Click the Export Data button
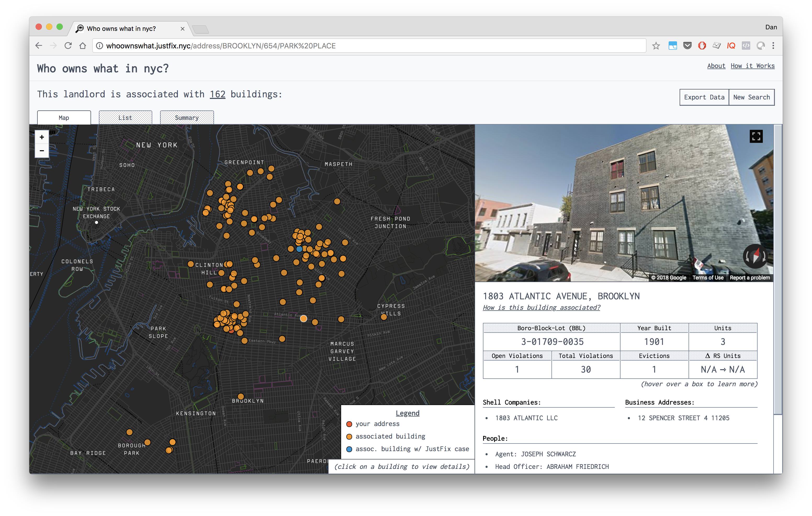 (x=704, y=97)
